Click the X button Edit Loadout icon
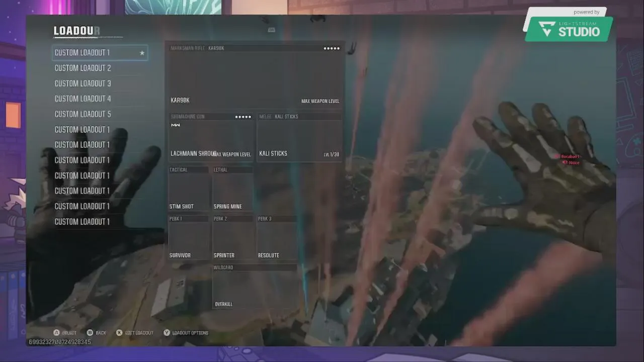The width and height of the screenshot is (644, 362). click(x=119, y=333)
